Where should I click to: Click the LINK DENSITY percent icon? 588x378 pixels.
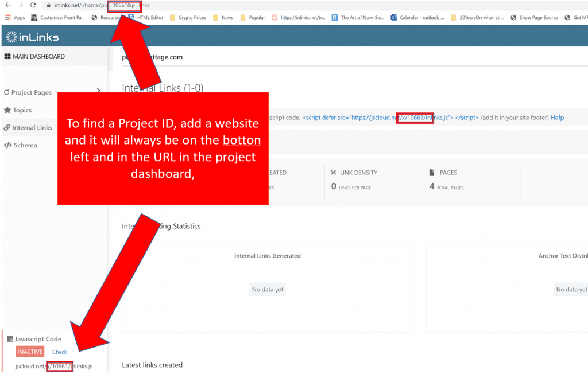(334, 173)
